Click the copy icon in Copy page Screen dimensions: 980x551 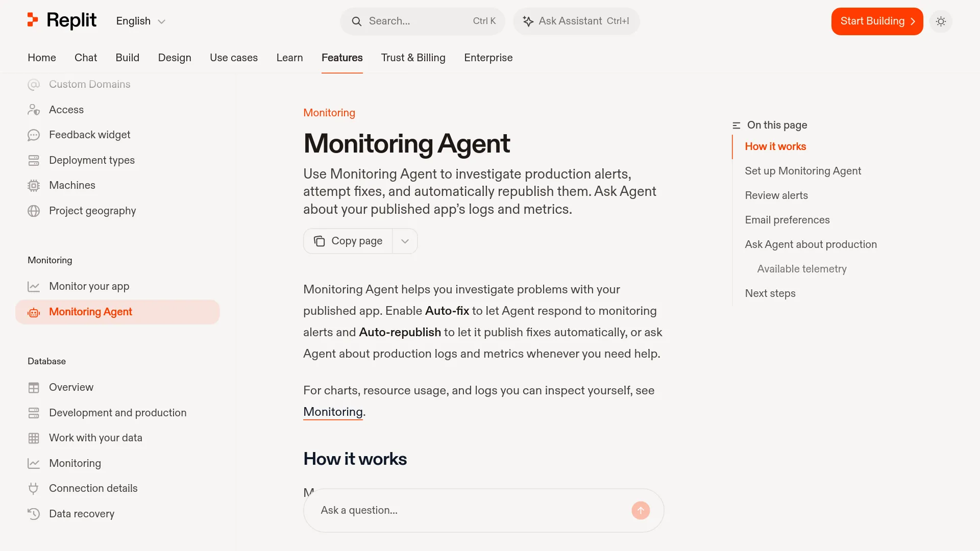click(320, 241)
